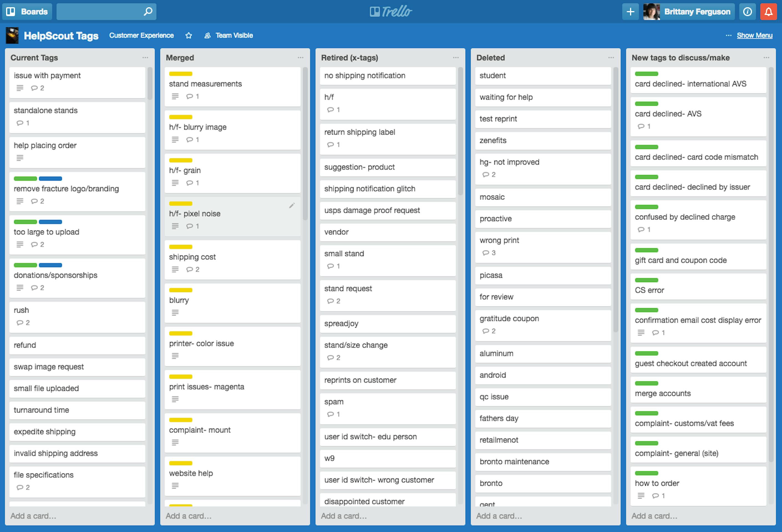Click comment icon on confirmation email cost card
This screenshot has width=782, height=532.
[x=656, y=333]
